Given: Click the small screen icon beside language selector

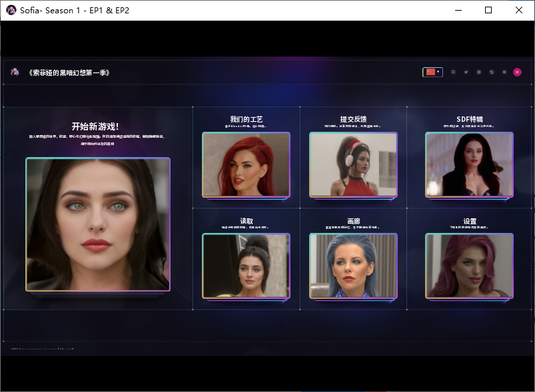Looking at the screenshot, I should coord(453,72).
